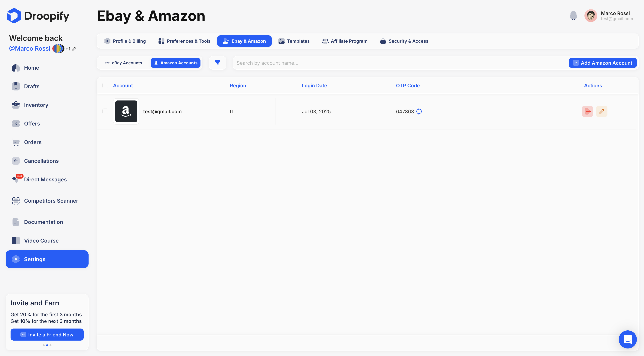The width and height of the screenshot is (644, 356).
Task: Open Drafts from sidebar
Action: 47,86
